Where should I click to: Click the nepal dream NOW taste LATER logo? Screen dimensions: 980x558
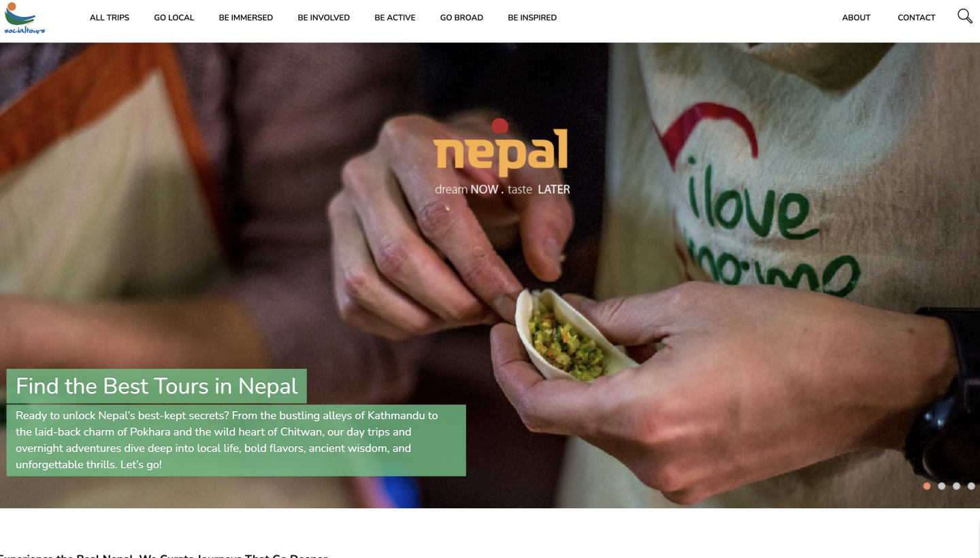click(502, 157)
